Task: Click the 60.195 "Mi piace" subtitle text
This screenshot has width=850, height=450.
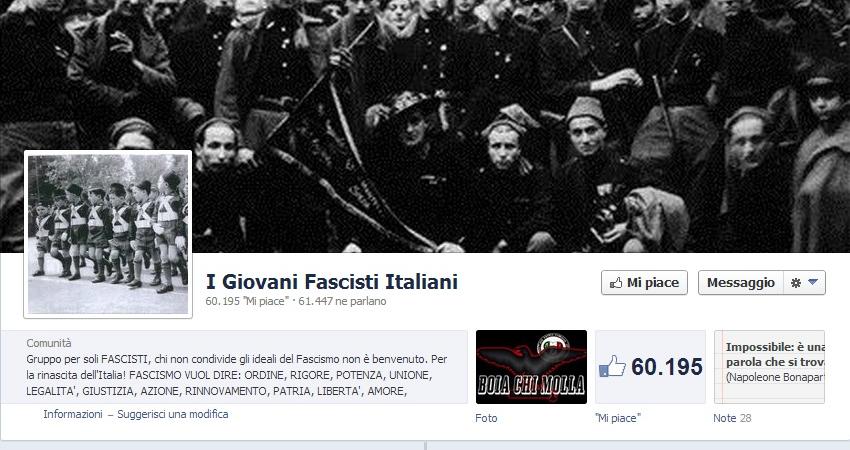Action: click(247, 301)
